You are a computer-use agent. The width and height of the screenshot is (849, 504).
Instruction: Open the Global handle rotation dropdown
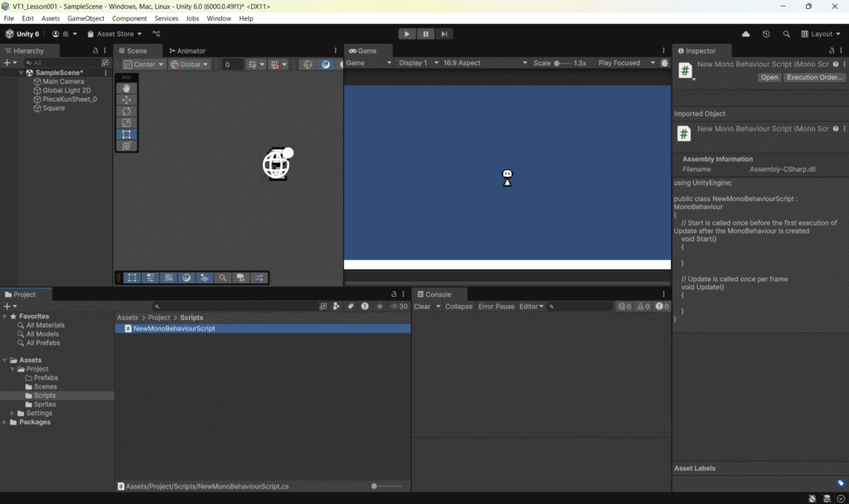click(x=189, y=65)
